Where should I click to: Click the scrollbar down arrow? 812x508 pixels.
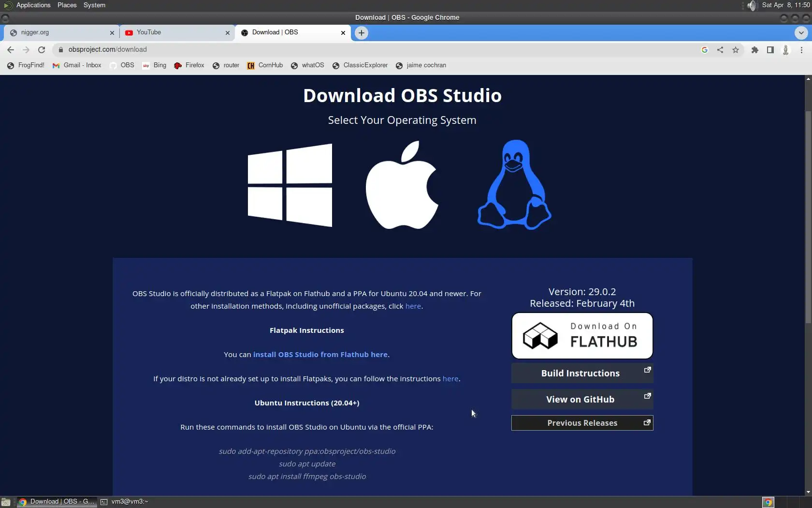[808, 492]
